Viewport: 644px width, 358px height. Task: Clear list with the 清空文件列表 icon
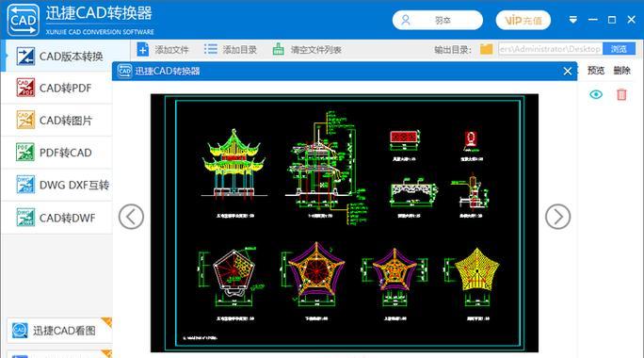pos(278,49)
